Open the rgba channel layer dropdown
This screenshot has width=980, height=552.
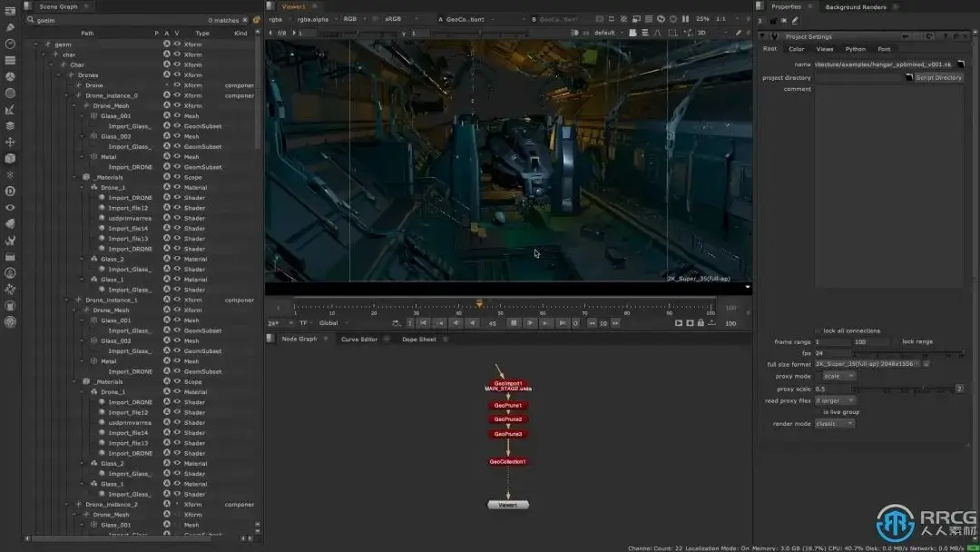click(279, 19)
